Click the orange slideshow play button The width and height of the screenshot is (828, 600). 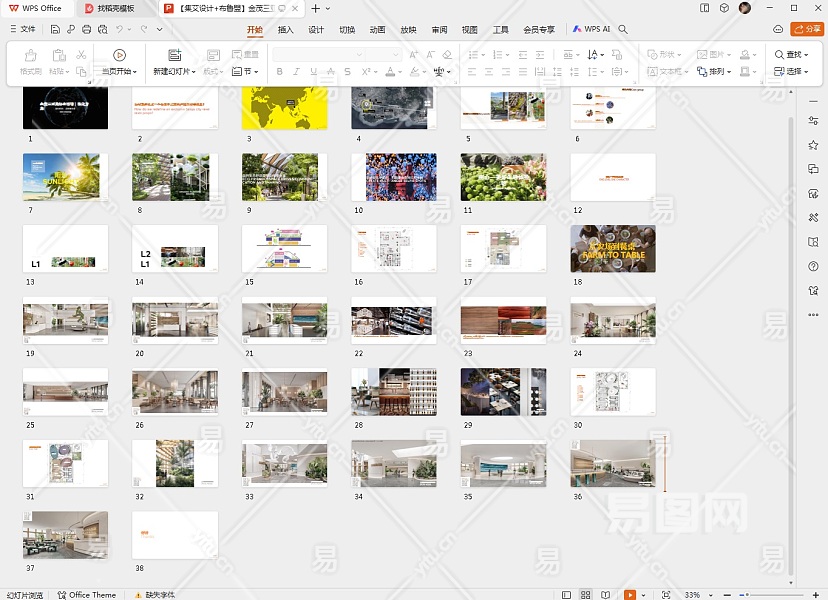pyautogui.click(x=630, y=595)
